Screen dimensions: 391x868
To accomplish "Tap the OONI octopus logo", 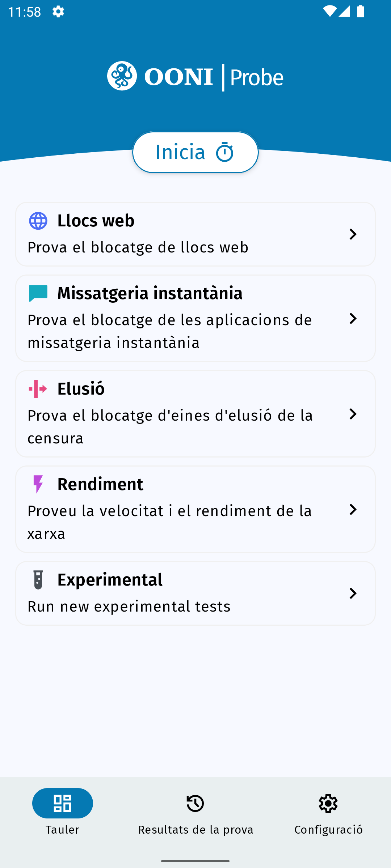I will [122, 76].
